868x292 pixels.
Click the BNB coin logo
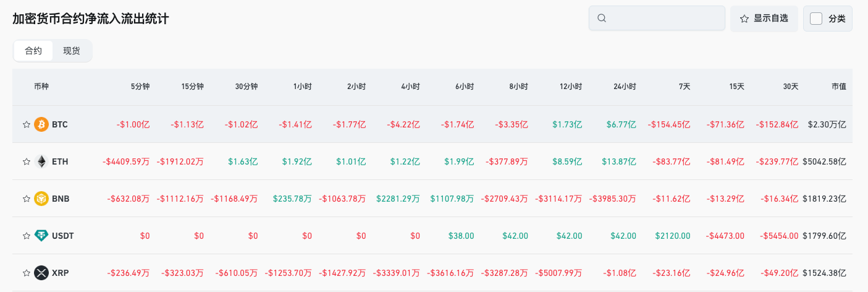click(41, 199)
